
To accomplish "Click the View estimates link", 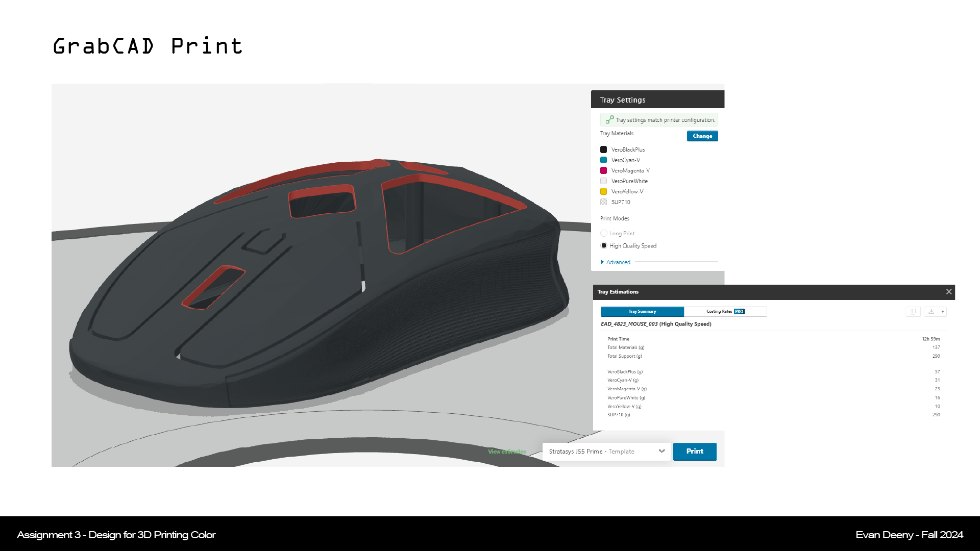I will [x=506, y=452].
